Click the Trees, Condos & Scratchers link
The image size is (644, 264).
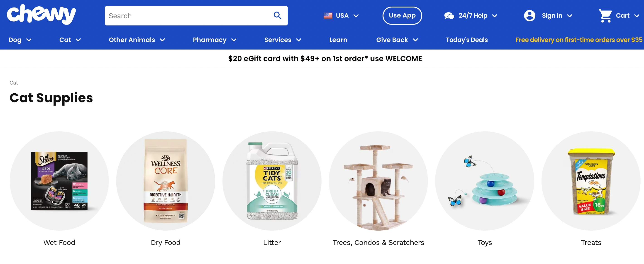tap(378, 242)
